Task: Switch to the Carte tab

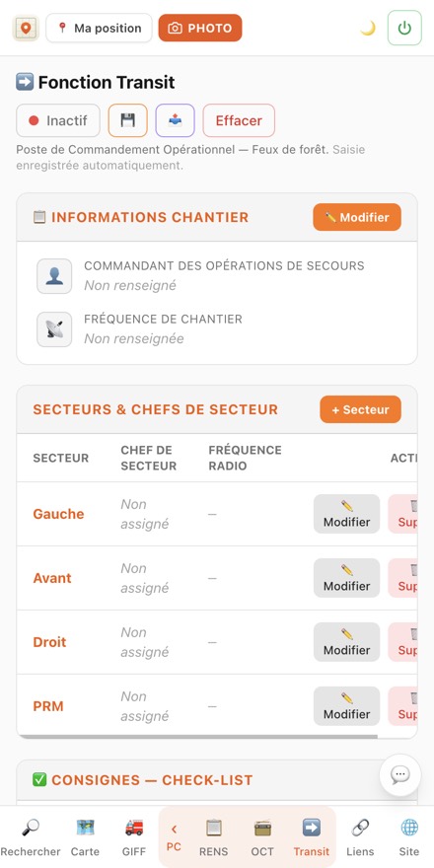Action: point(85,837)
